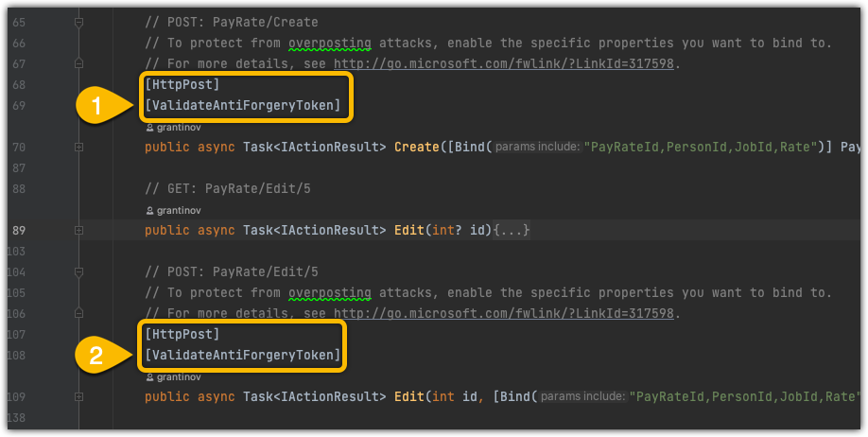
Task: Expand the gutter fold marker on line 89
Action: (x=78, y=231)
